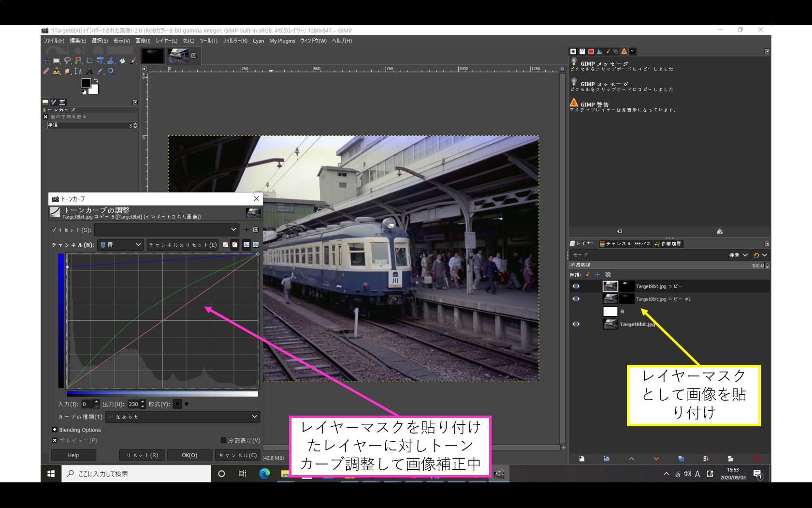The width and height of the screenshot is (812, 508).
Task: Select the Crop tool in toolbox
Action: [x=89, y=60]
